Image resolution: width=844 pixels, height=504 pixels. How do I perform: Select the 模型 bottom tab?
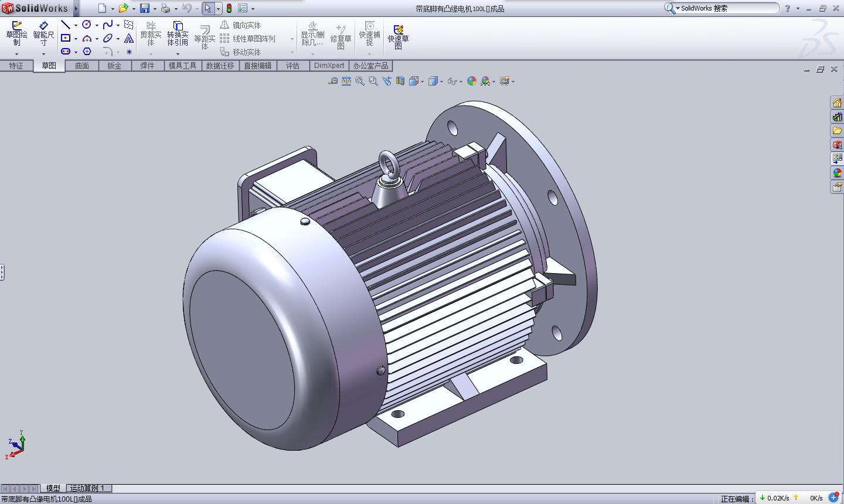(53, 488)
